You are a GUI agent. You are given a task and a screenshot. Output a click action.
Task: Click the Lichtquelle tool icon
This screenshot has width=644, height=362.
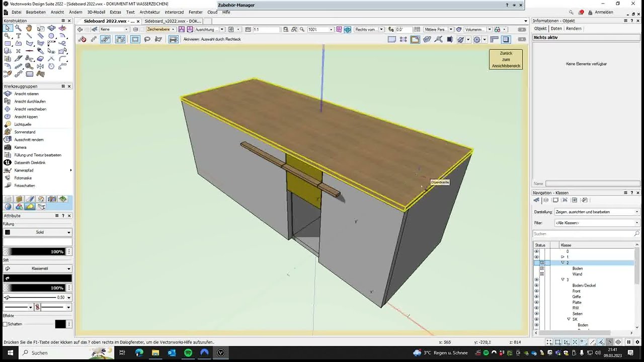(8, 124)
